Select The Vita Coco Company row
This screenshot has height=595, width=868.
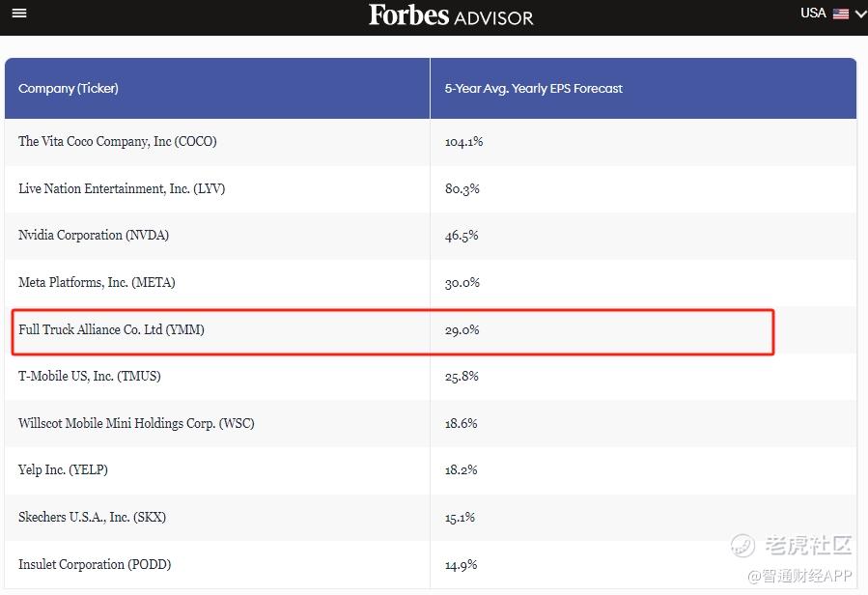[x=117, y=141]
